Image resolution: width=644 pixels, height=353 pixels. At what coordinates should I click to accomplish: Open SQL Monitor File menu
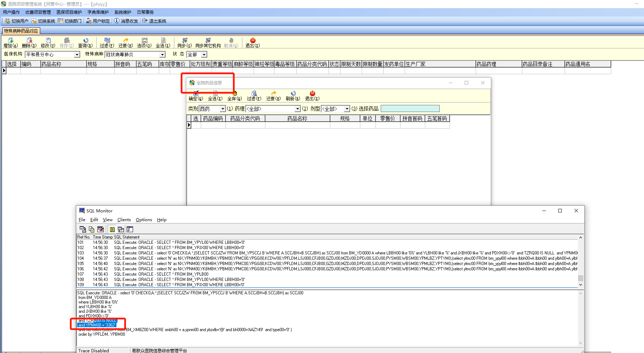point(82,220)
